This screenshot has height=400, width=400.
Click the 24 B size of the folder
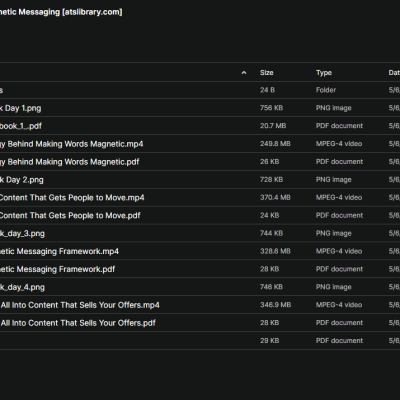pos(267,90)
